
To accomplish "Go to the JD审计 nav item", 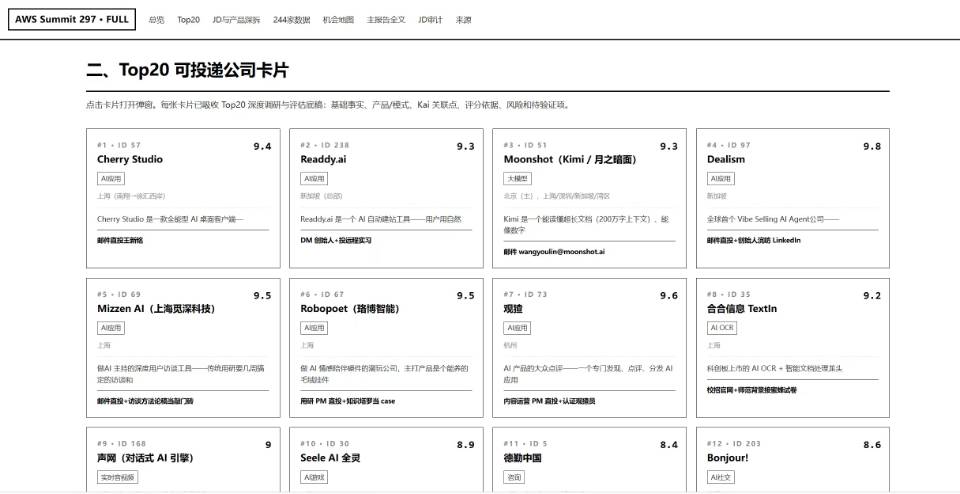I will click(430, 20).
